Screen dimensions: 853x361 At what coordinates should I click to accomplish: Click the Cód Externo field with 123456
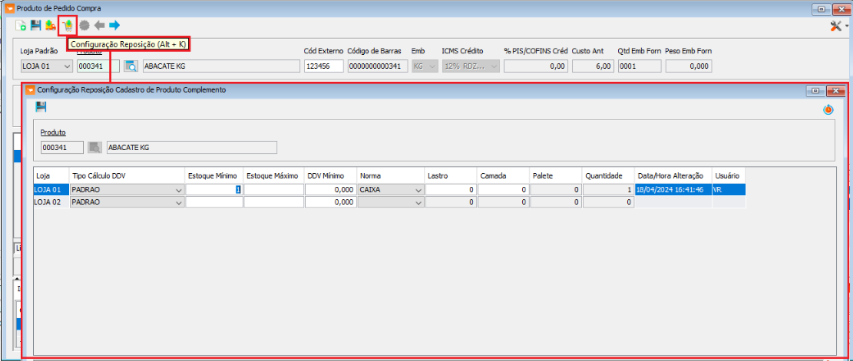324,66
